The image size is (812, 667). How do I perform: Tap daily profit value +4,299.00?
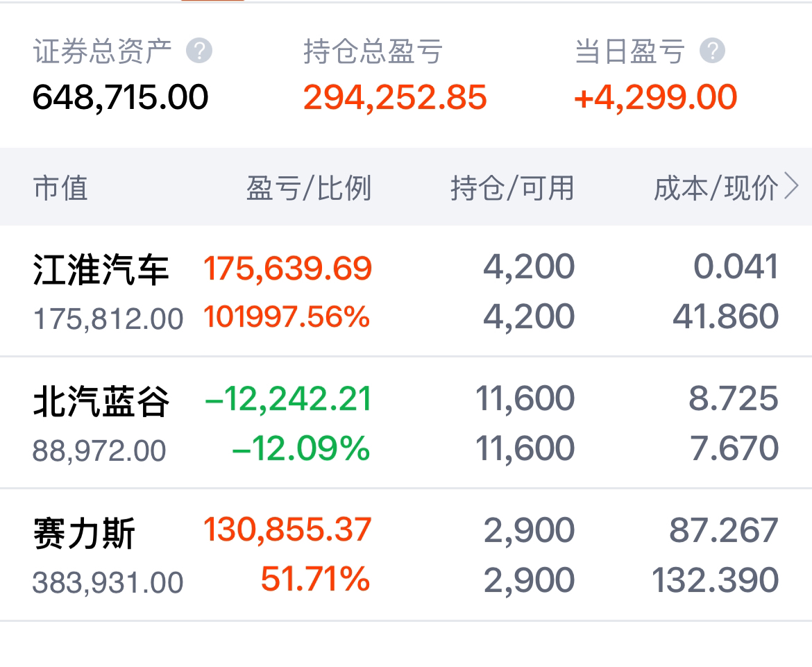coord(655,97)
